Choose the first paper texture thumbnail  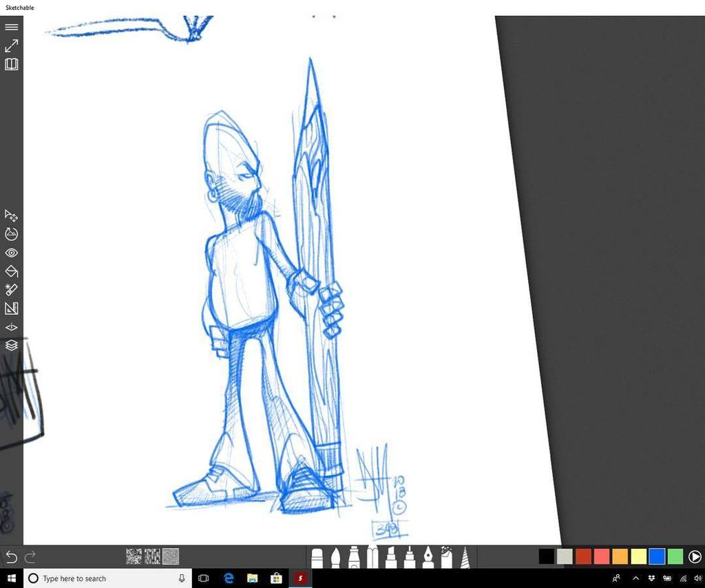(x=134, y=556)
